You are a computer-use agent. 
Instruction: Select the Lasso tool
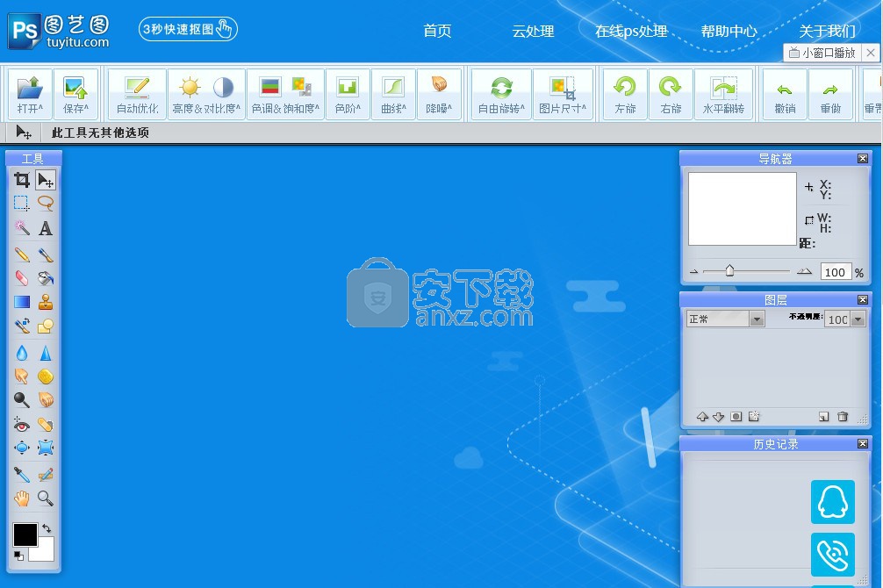click(46, 203)
